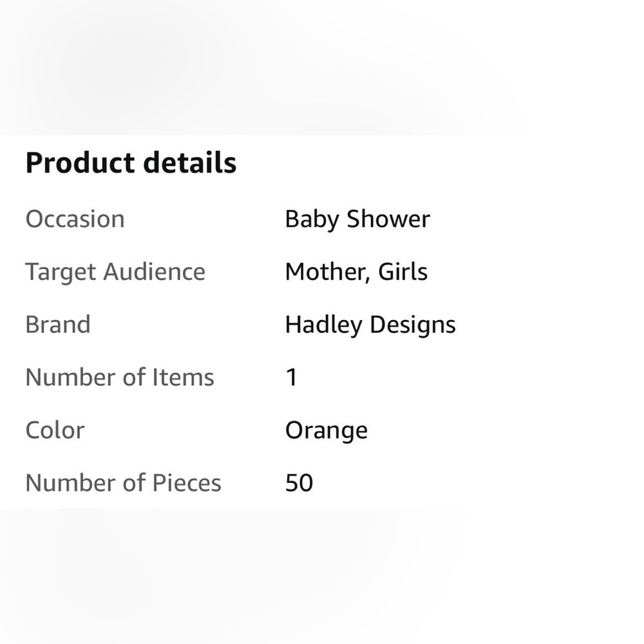Select the Color label
644x644 pixels.
tap(55, 430)
